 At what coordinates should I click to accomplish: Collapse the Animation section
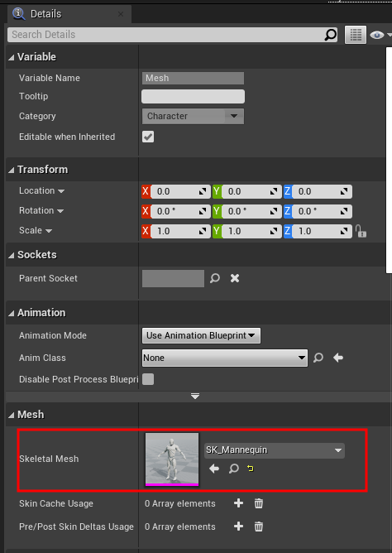[12, 313]
